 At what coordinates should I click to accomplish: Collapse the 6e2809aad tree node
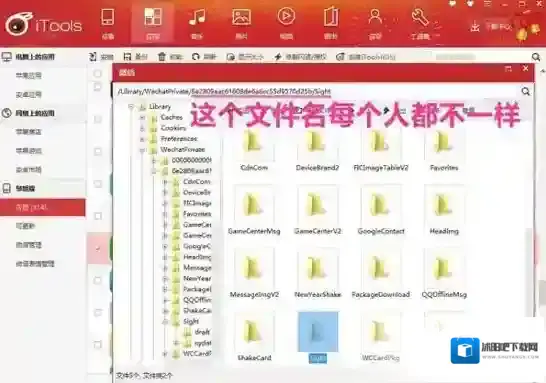[154, 171]
